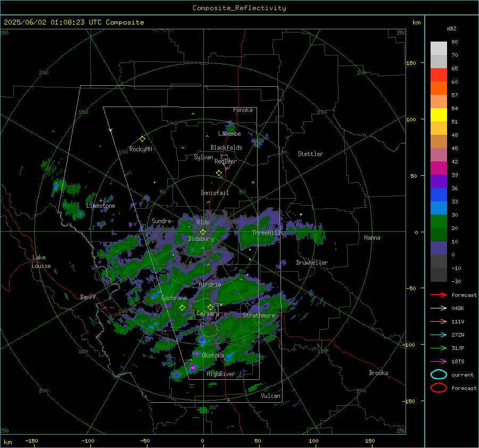The height and width of the screenshot is (448, 479).
Task: Click the Brooks city label
Action: coord(378,373)
